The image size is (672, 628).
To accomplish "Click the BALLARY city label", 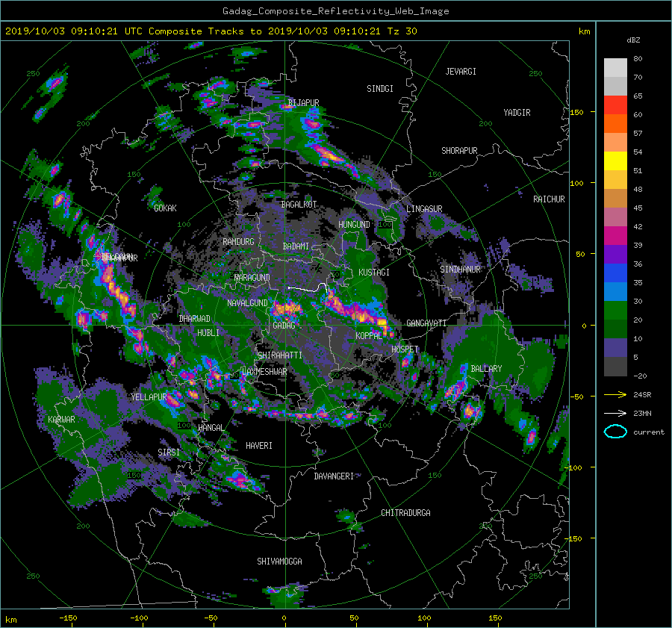I will point(486,369).
